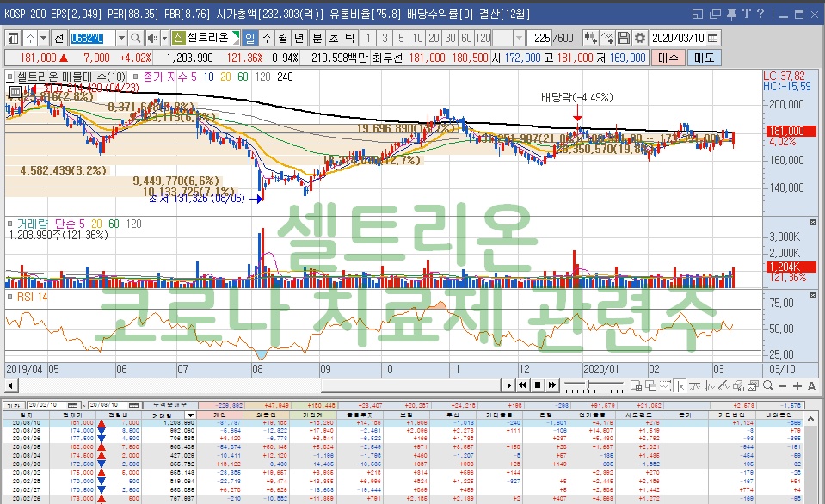Click the left scroll arrow under chart
This screenshot has height=504, width=825.
(x=10, y=385)
